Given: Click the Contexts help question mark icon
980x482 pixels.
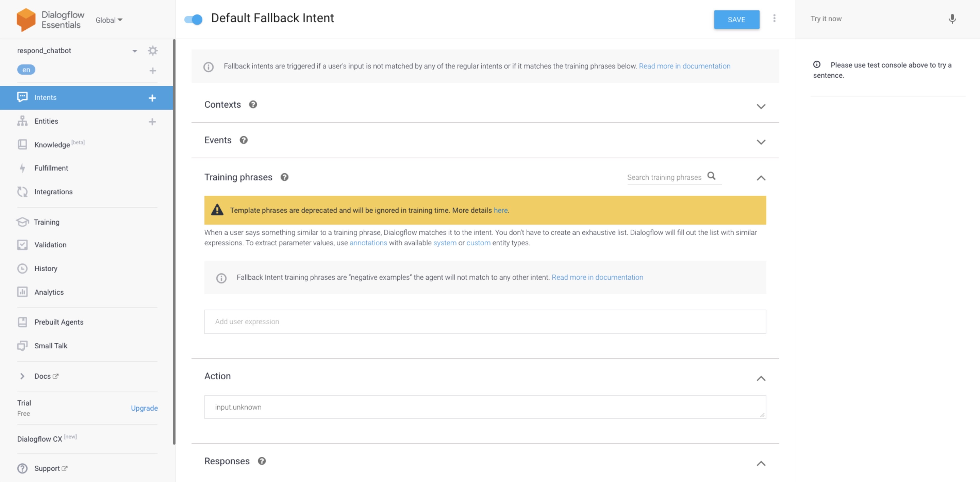Looking at the screenshot, I should (x=253, y=105).
